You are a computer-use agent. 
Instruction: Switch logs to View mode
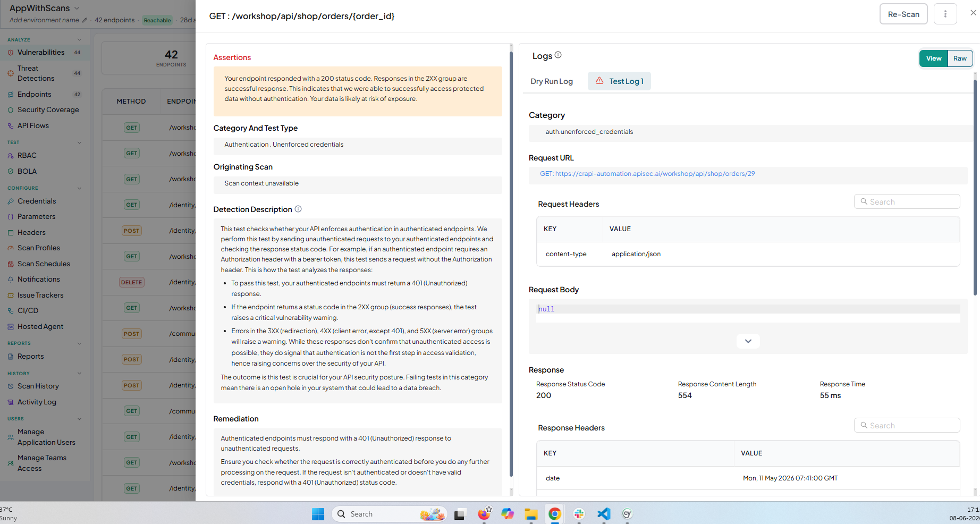pos(934,58)
